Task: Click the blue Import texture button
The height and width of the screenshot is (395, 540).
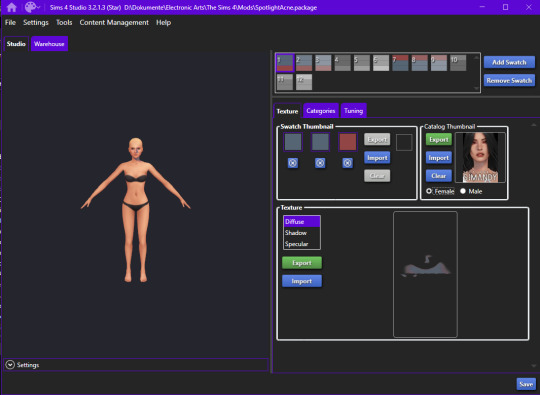Action: point(302,281)
